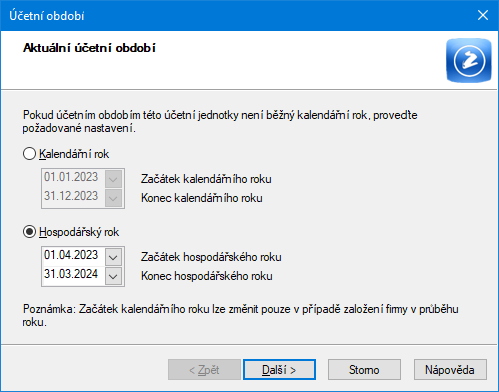Open help via Nápověda button
Screen dimensions: 499x392
450,369
